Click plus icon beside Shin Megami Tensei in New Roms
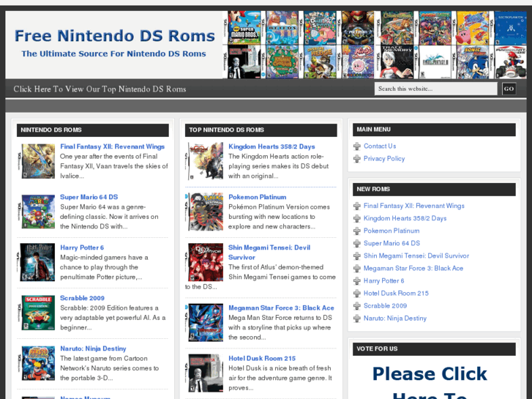The image size is (532, 399). point(357,256)
